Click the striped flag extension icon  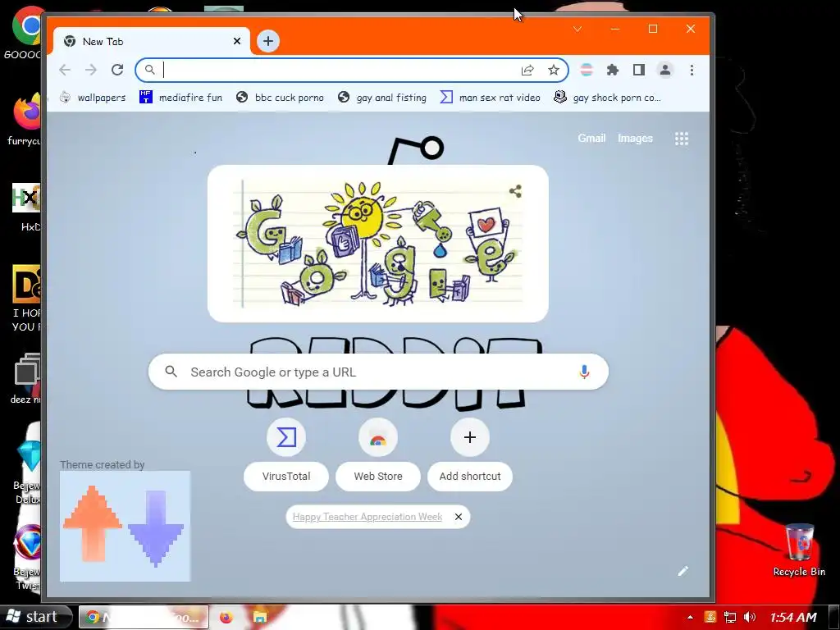tap(587, 70)
